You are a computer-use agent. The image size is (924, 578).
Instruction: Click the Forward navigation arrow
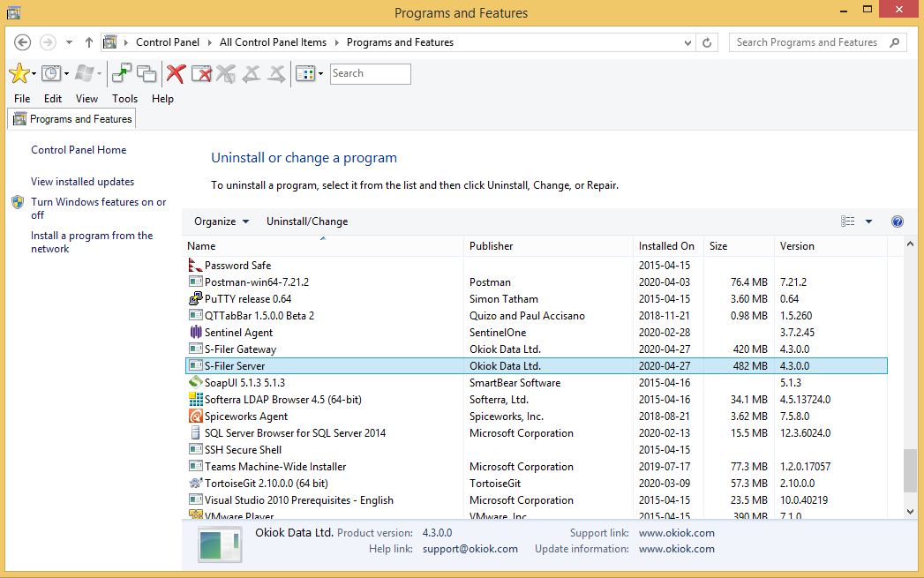tap(48, 42)
